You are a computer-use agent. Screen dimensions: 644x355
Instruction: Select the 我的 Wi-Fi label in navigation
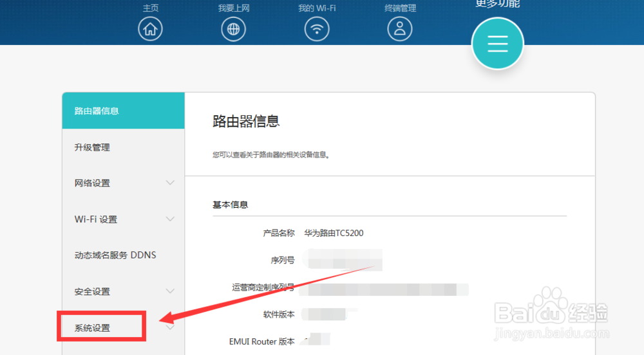(x=317, y=8)
